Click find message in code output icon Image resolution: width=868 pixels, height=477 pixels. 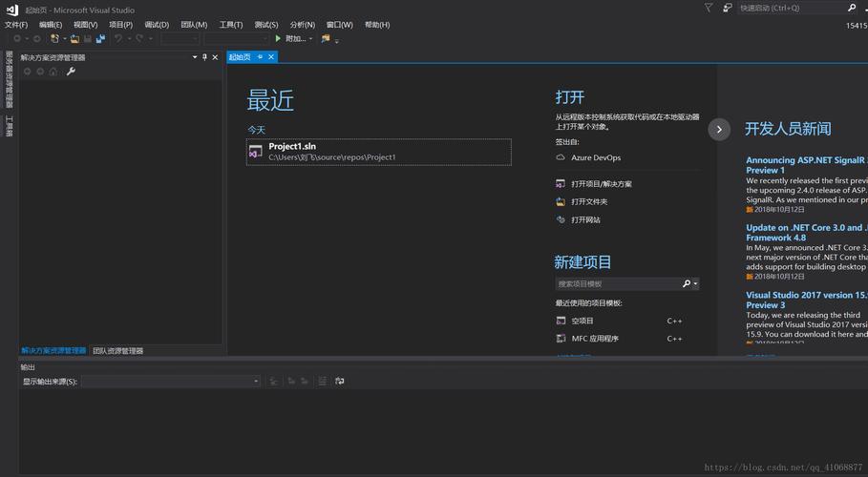click(273, 382)
